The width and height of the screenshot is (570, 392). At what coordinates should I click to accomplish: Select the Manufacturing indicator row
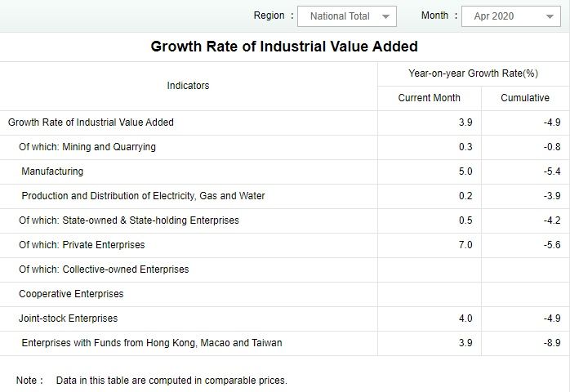pyautogui.click(x=52, y=171)
